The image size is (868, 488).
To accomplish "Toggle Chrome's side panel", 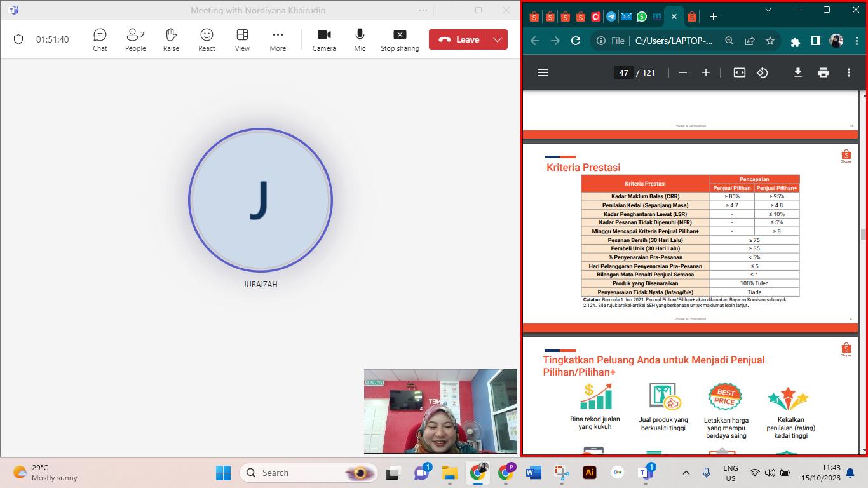I will pyautogui.click(x=816, y=41).
